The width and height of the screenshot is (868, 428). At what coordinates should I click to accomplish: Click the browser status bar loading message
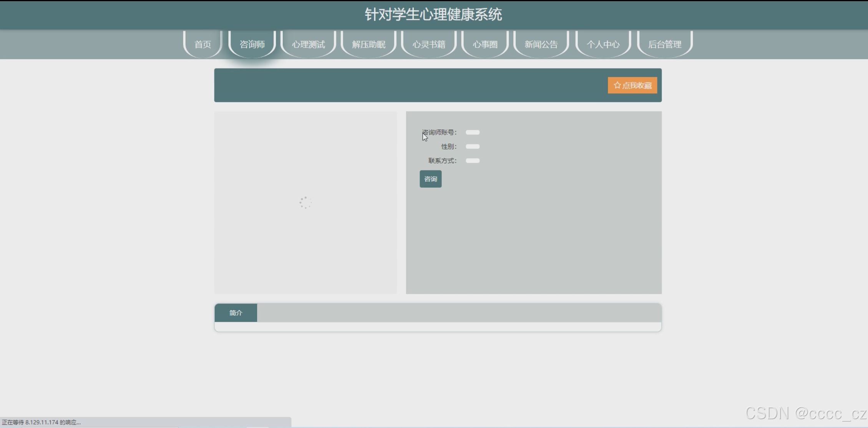coord(41,422)
